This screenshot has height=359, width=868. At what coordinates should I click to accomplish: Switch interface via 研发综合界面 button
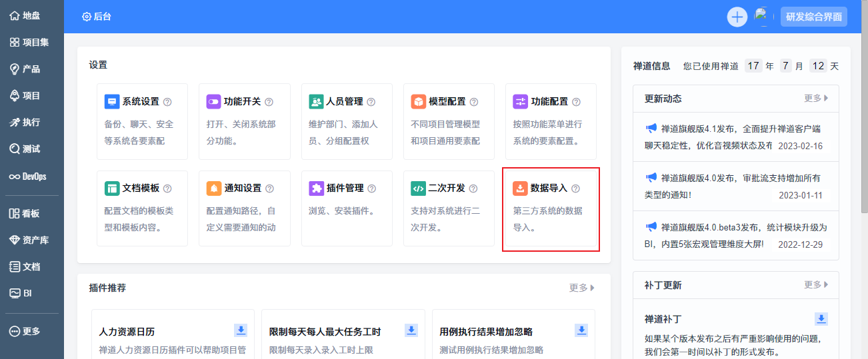click(814, 17)
